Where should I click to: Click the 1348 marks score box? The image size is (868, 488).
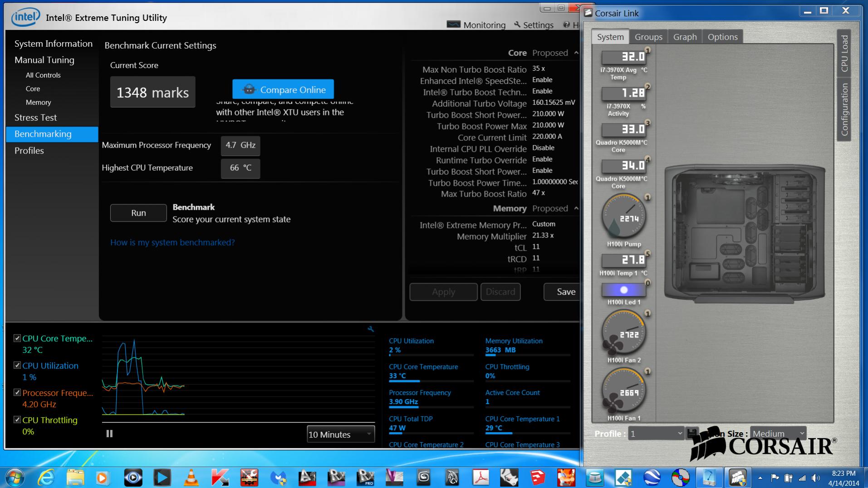click(152, 92)
